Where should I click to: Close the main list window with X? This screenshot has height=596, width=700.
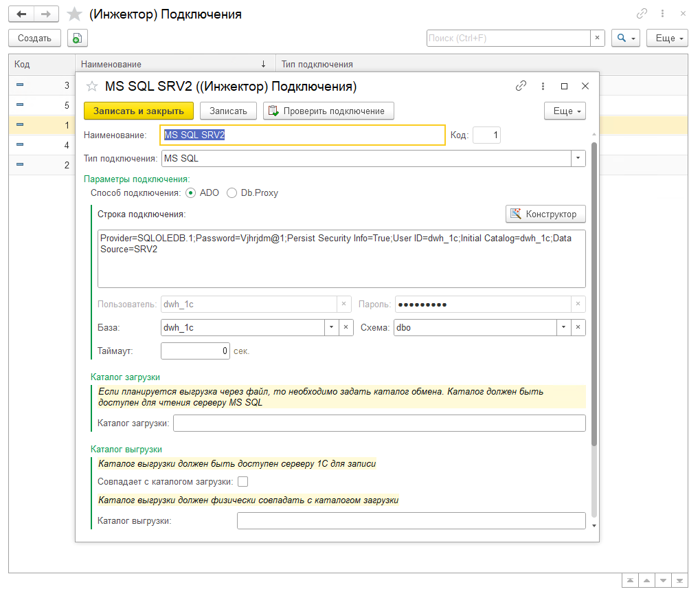tap(683, 14)
